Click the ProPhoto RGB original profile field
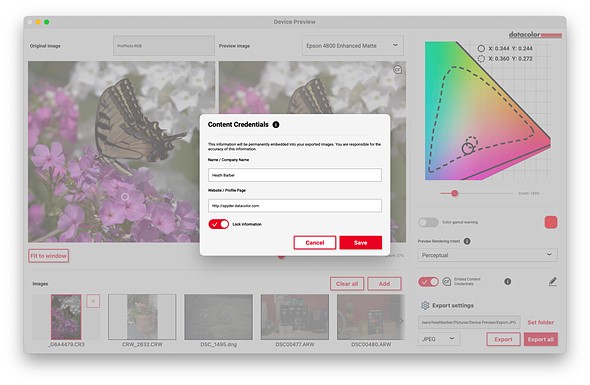 pos(164,46)
